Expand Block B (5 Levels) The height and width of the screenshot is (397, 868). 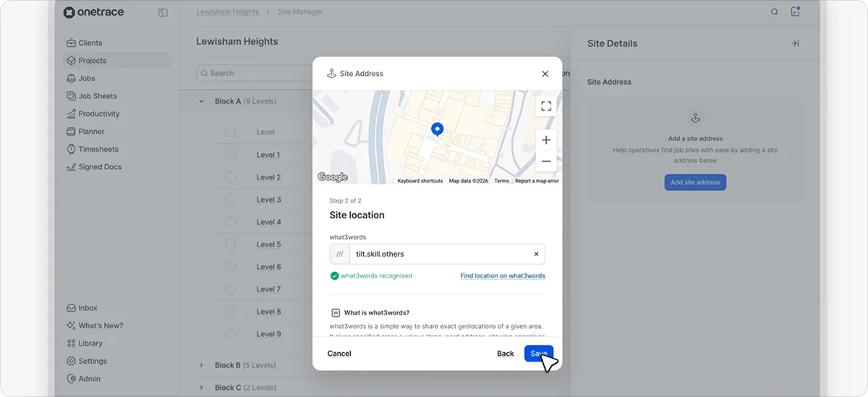[x=202, y=365]
